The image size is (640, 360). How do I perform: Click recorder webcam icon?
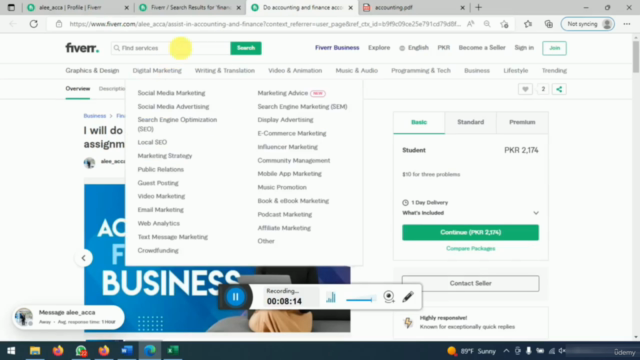coord(389,297)
